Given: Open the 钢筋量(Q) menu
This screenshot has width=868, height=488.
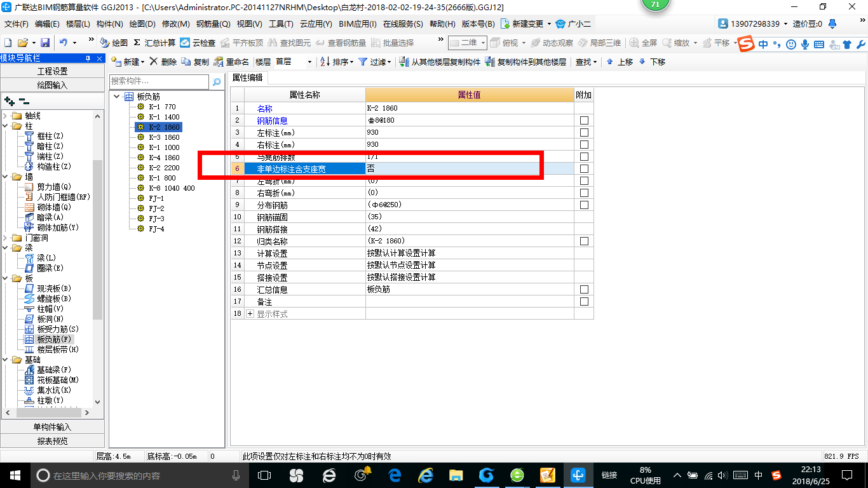Looking at the screenshot, I should tap(213, 24).
